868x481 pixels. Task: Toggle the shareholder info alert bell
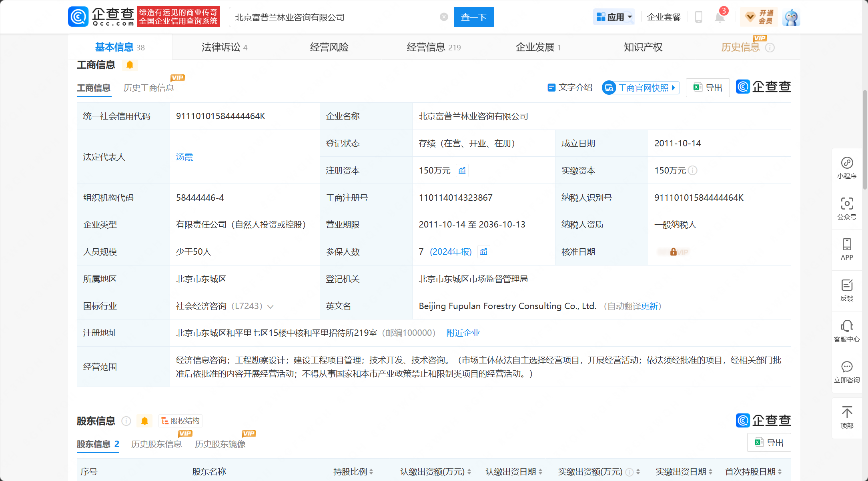pyautogui.click(x=144, y=421)
